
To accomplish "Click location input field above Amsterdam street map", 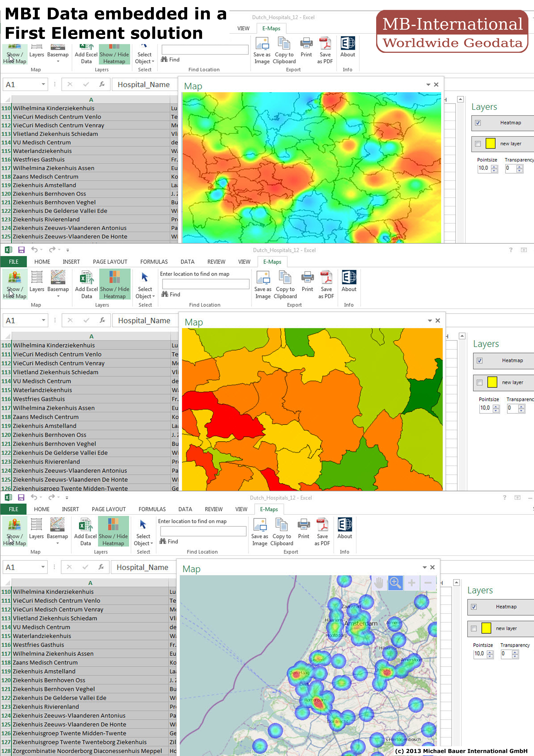I will tap(203, 531).
